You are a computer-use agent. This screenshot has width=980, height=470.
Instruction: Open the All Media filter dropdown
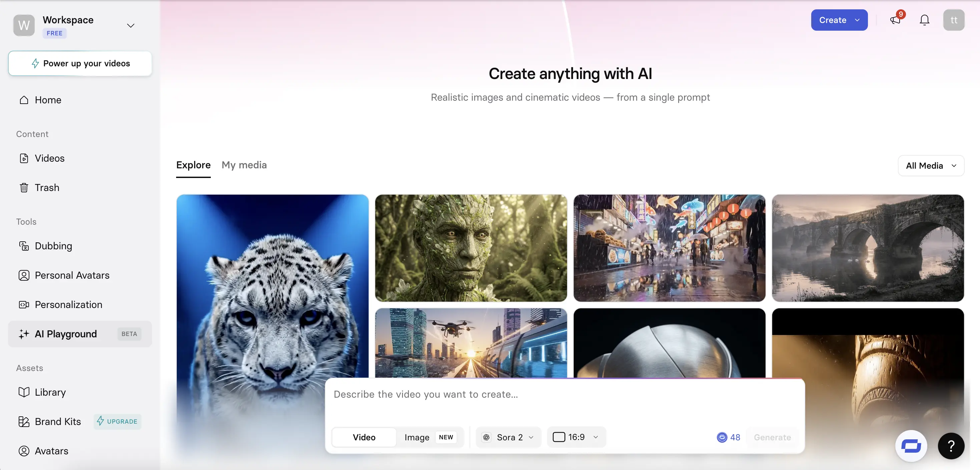tap(931, 166)
